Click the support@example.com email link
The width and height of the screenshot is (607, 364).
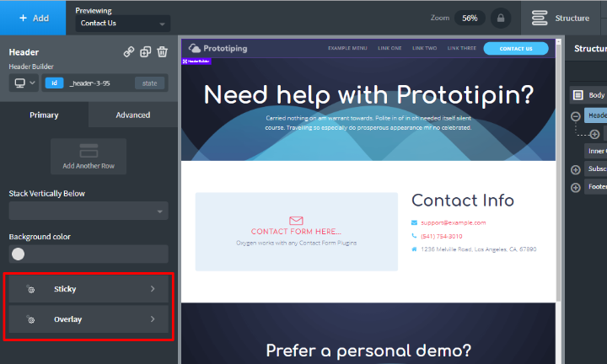[x=454, y=222]
